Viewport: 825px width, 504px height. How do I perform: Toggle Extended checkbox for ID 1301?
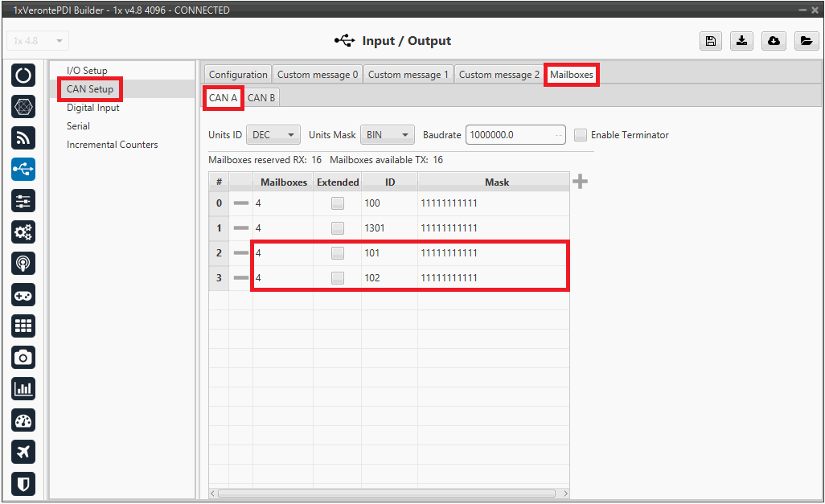pos(337,228)
